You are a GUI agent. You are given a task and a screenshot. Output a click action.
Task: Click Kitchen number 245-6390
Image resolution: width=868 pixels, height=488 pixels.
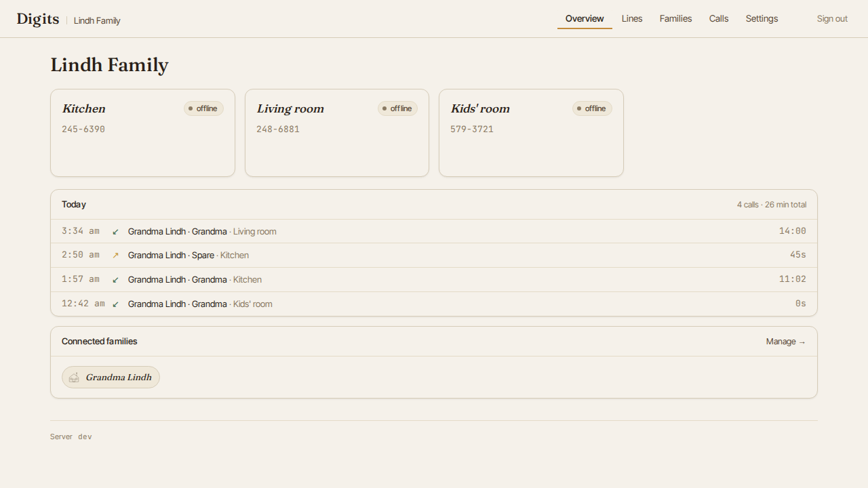[x=83, y=129]
